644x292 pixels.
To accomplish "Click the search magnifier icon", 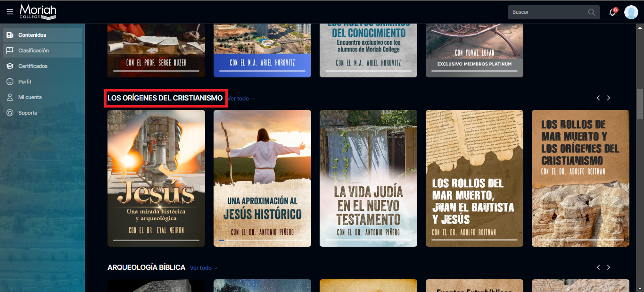I will point(592,12).
